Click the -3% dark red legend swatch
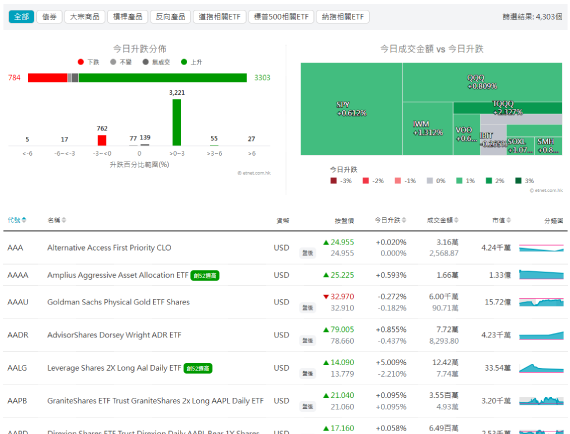Image resolution: width=570 pixels, height=434 pixels. [x=333, y=181]
